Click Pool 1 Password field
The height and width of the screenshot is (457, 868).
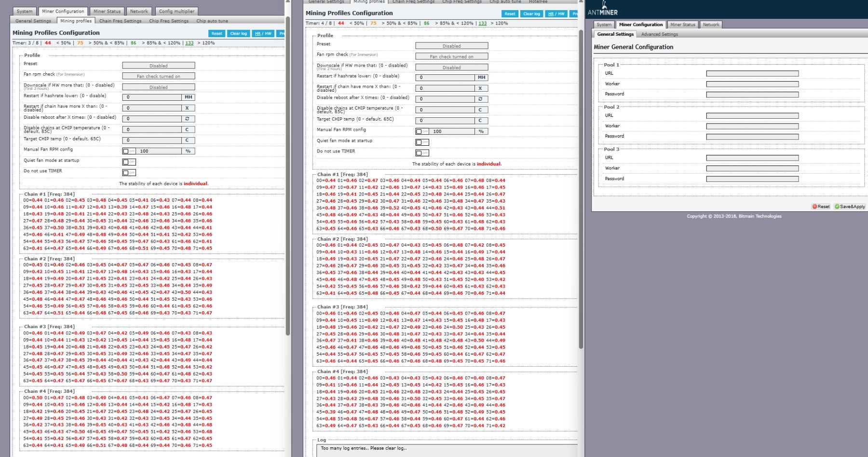pos(752,95)
